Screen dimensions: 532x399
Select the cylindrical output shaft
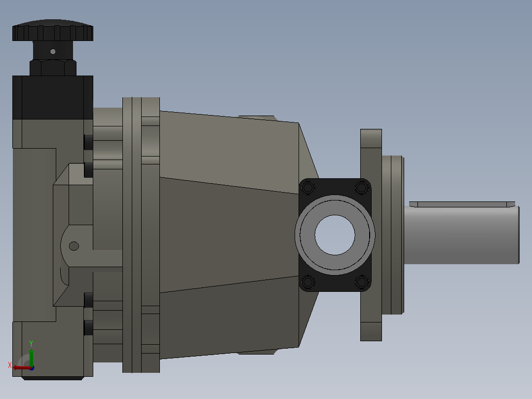(x=462, y=235)
